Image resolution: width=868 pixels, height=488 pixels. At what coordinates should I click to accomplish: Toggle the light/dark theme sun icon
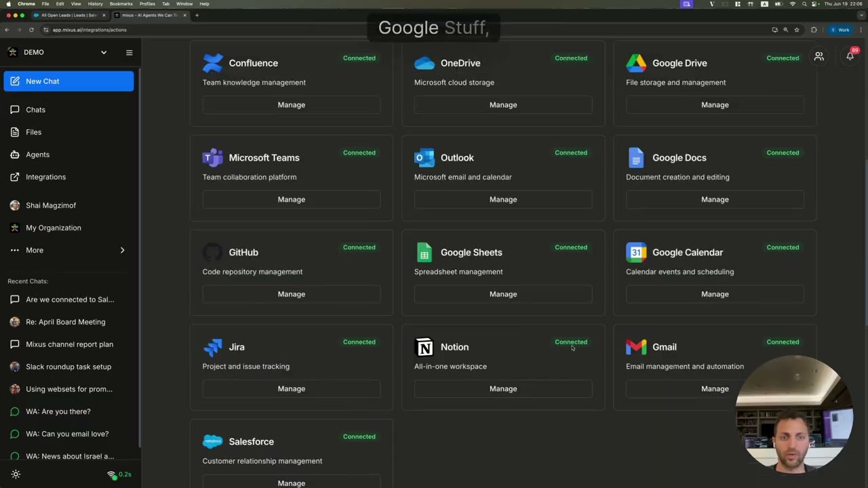click(x=16, y=474)
